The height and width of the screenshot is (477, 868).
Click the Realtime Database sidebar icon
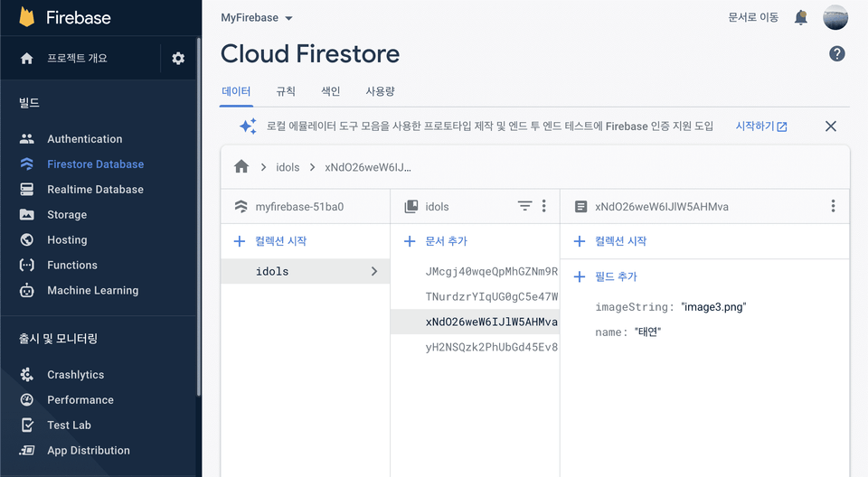pos(26,189)
